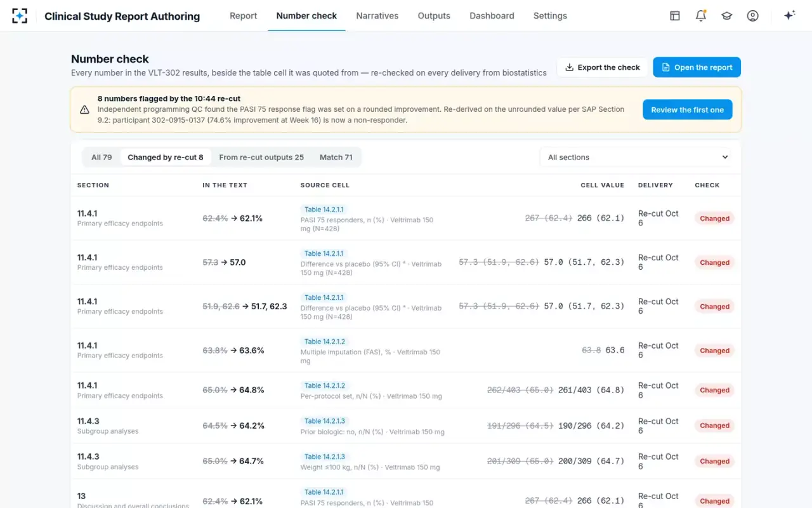Image resolution: width=812 pixels, height=508 pixels.
Task: Select the Number check tab
Action: pyautogui.click(x=307, y=16)
